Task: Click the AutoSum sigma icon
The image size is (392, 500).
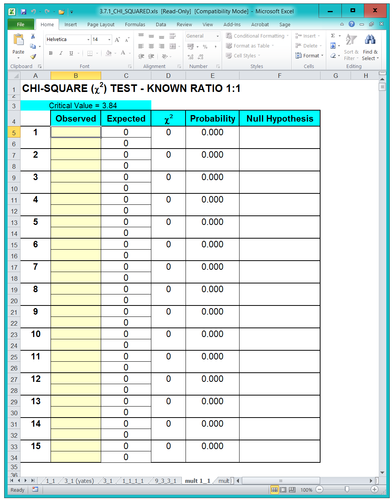Action: pyautogui.click(x=333, y=36)
